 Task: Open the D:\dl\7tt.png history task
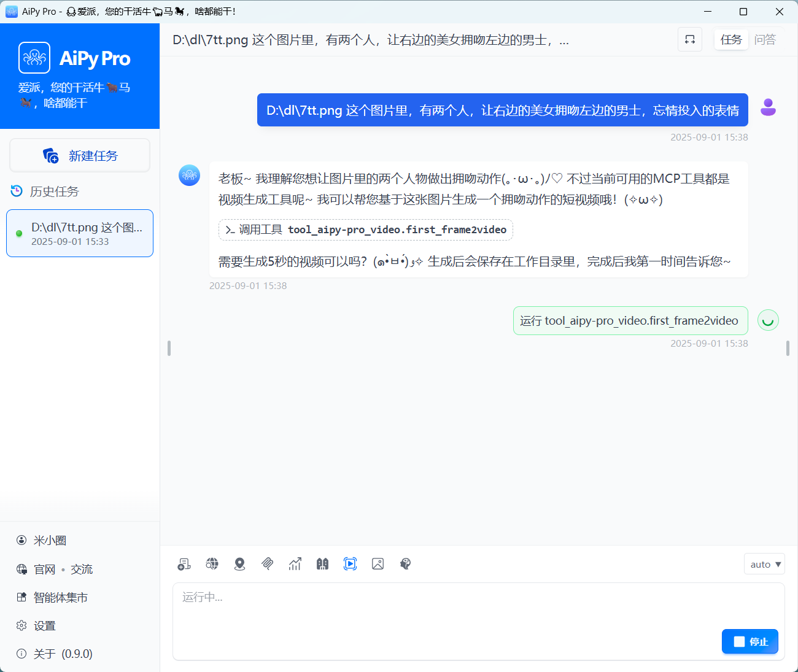80,233
